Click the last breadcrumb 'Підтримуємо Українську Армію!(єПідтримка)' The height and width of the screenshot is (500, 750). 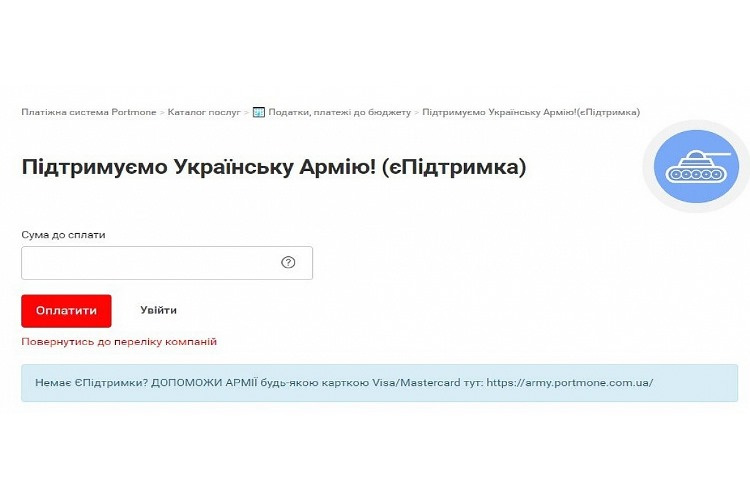point(530,112)
